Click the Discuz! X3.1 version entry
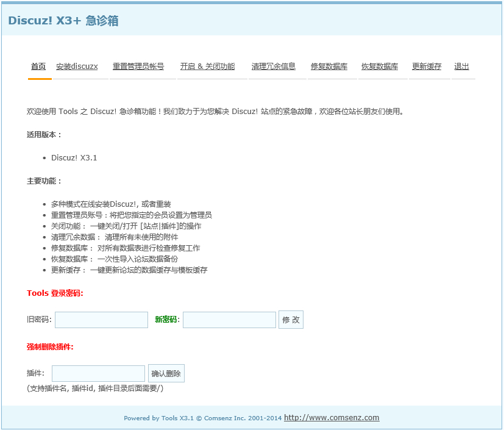The image size is (504, 430). (74, 158)
